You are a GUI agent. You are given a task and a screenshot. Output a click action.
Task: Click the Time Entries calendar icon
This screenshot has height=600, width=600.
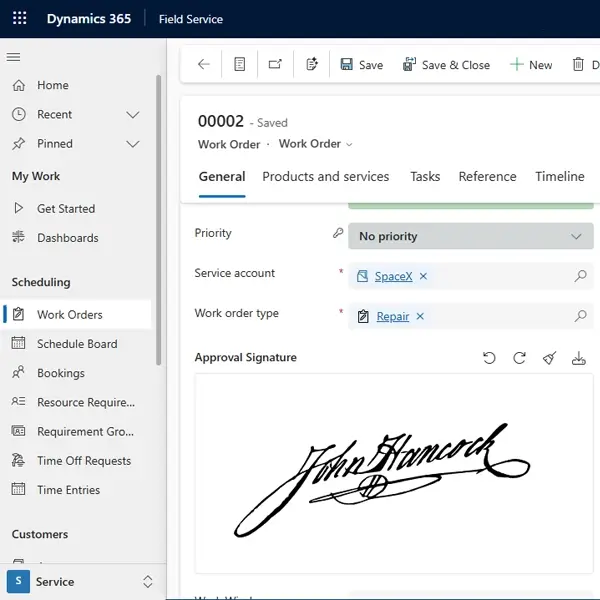click(x=18, y=489)
